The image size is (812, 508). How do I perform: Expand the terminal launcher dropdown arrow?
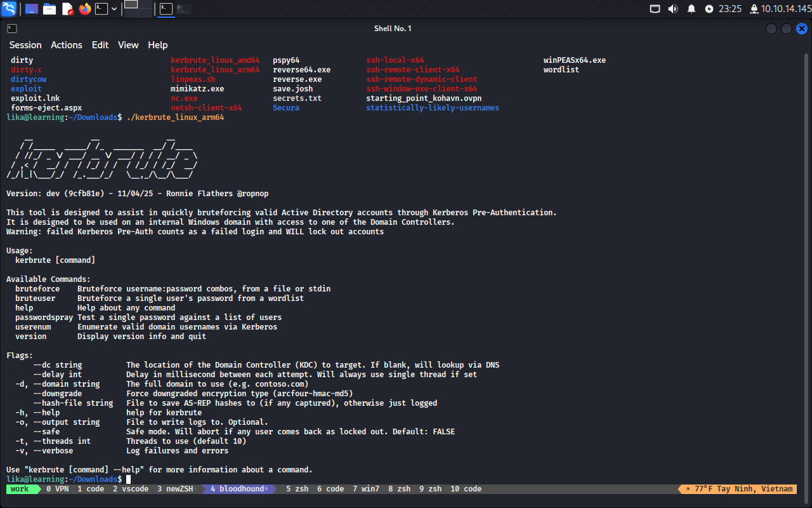point(114,9)
